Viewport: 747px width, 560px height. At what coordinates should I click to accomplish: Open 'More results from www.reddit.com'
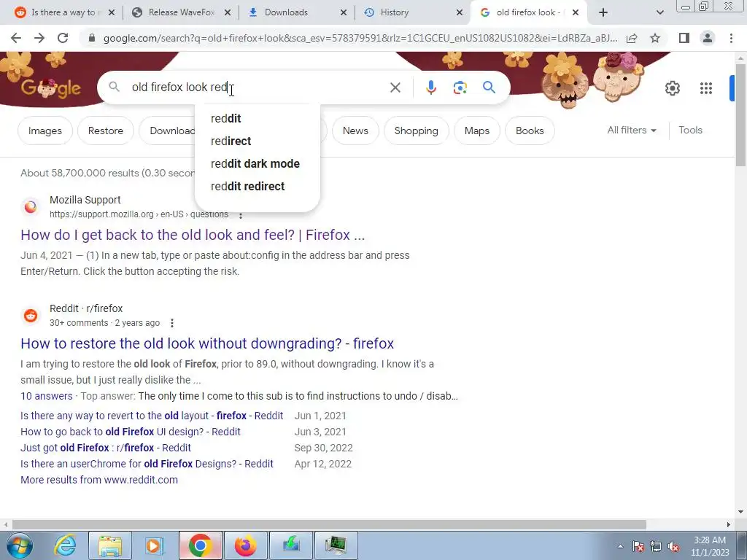point(99,480)
